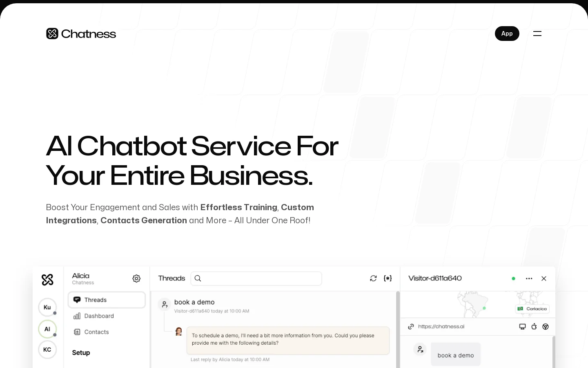This screenshot has height=368, width=588.
Task: Select the Al workspace avatar
Action: tap(47, 329)
